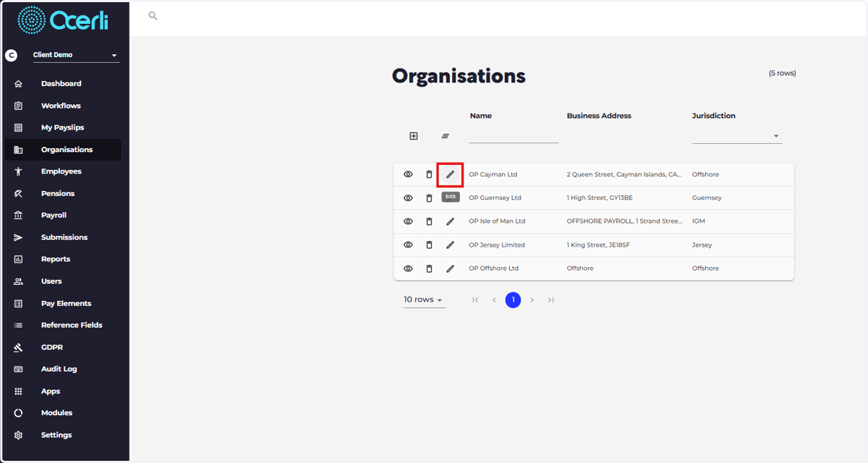This screenshot has height=463, width=868.
Task: Click the add organisation plus icon
Action: [x=414, y=136]
